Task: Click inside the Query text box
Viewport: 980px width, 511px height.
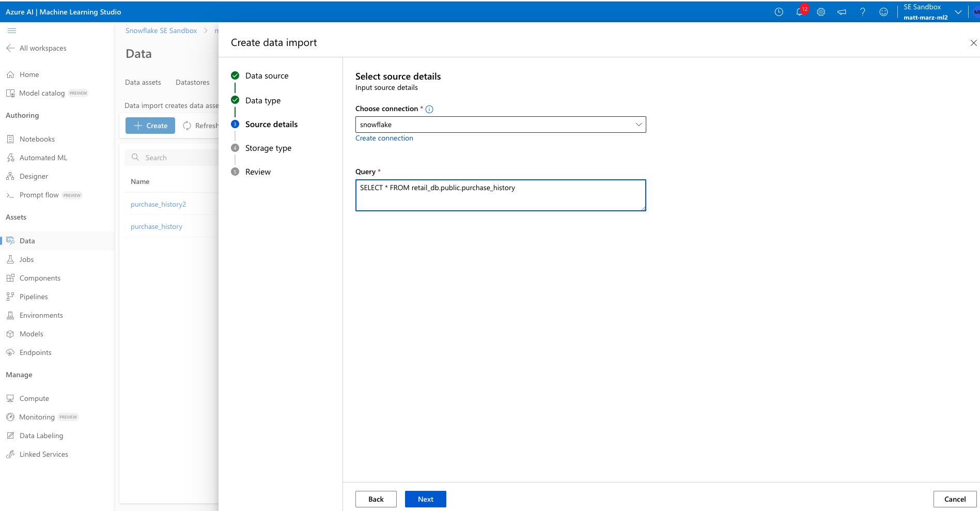Action: [x=500, y=195]
